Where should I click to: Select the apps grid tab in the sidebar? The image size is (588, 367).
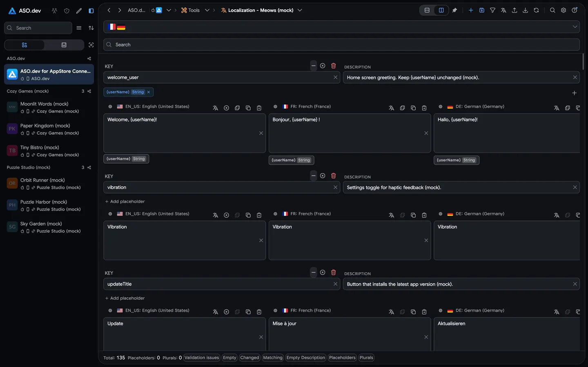24,45
